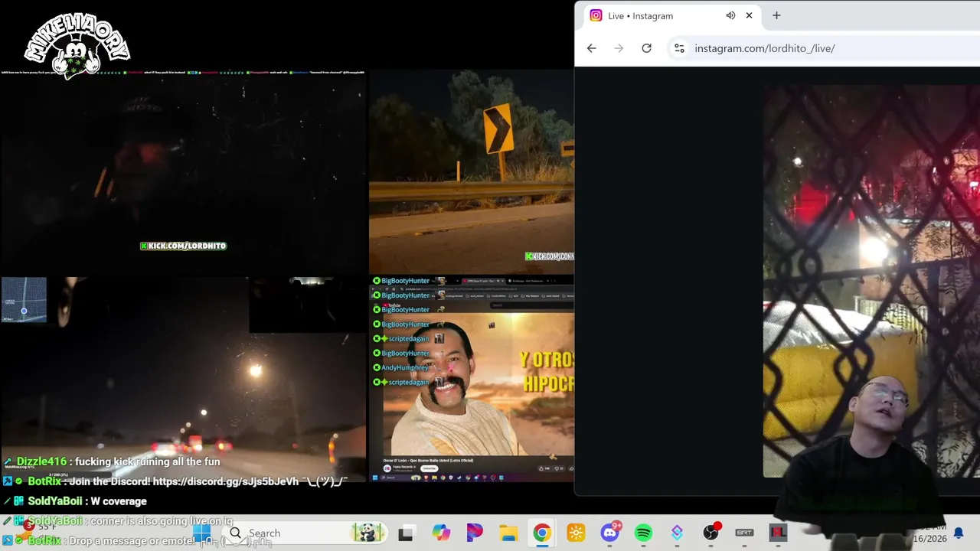Open File Explorer from the taskbar

pyautogui.click(x=508, y=533)
